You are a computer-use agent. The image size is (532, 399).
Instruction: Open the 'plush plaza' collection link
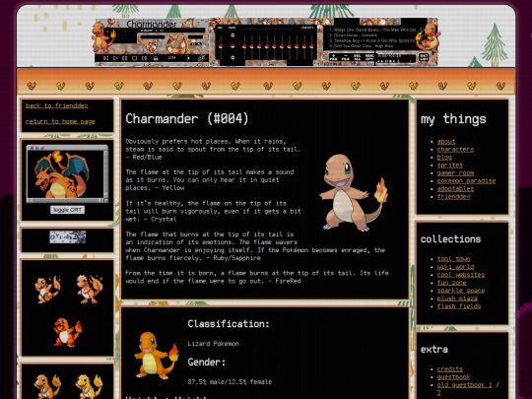point(457,299)
